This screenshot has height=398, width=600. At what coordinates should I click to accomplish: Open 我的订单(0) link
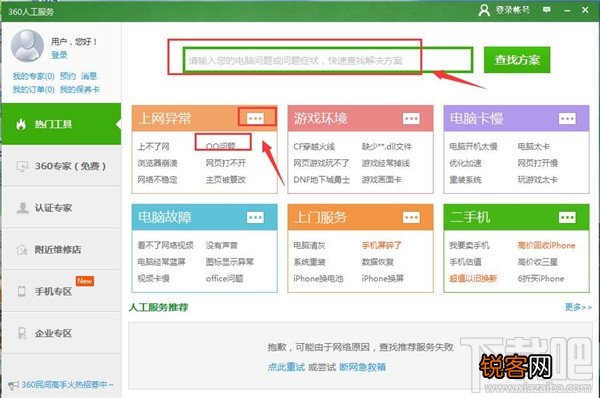(34, 90)
